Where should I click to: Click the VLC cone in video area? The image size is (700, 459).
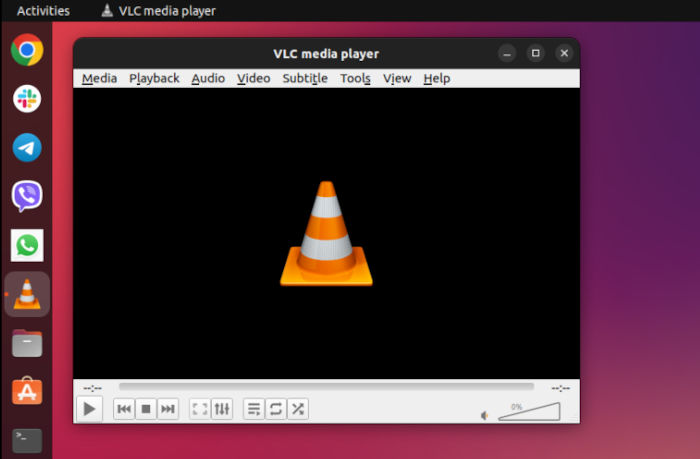(326, 234)
